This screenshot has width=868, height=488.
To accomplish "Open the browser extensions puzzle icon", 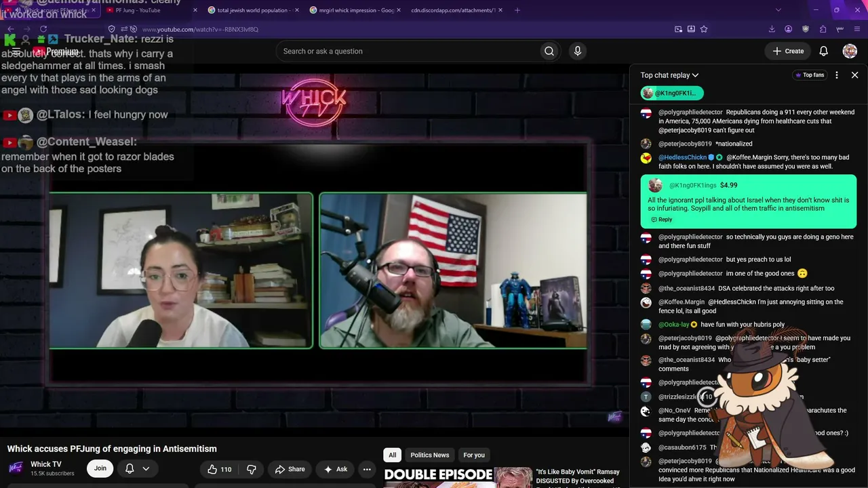I will 823,29.
